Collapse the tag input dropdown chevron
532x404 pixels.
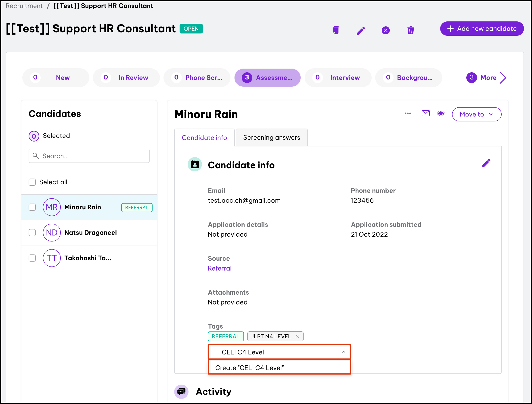pyautogui.click(x=343, y=352)
